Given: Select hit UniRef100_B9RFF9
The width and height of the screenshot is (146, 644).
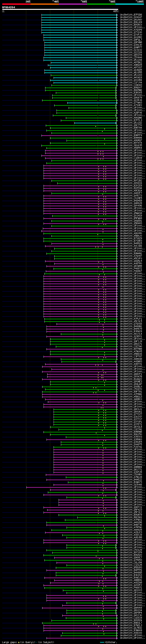Looking at the screenshot, I should [131, 135].
